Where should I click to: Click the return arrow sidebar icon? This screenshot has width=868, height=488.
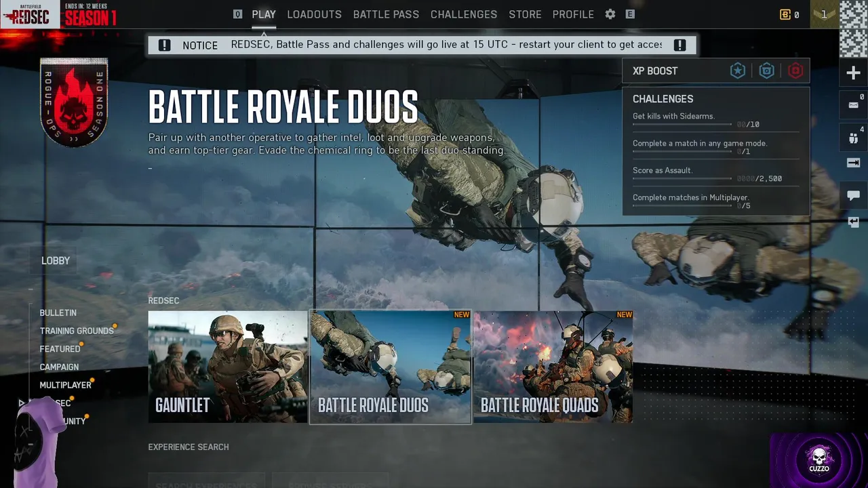[x=853, y=222]
